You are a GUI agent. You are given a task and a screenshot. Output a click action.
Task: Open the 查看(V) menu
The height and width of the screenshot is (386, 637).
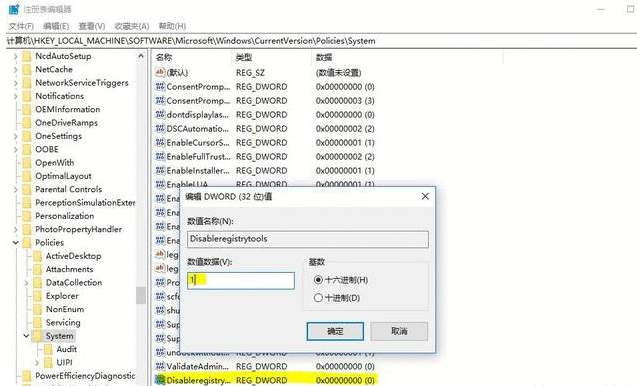point(92,26)
